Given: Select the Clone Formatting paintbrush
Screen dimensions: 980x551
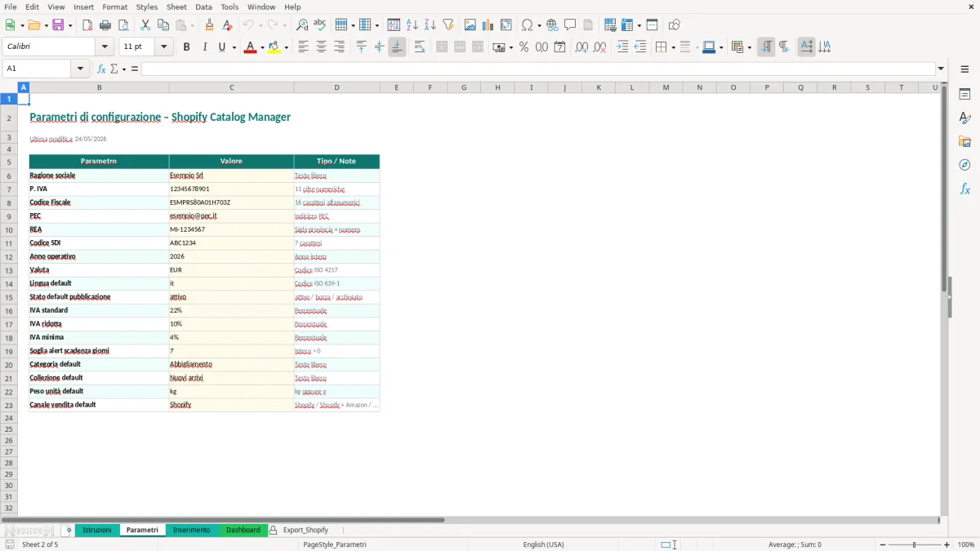Looking at the screenshot, I should (x=210, y=25).
